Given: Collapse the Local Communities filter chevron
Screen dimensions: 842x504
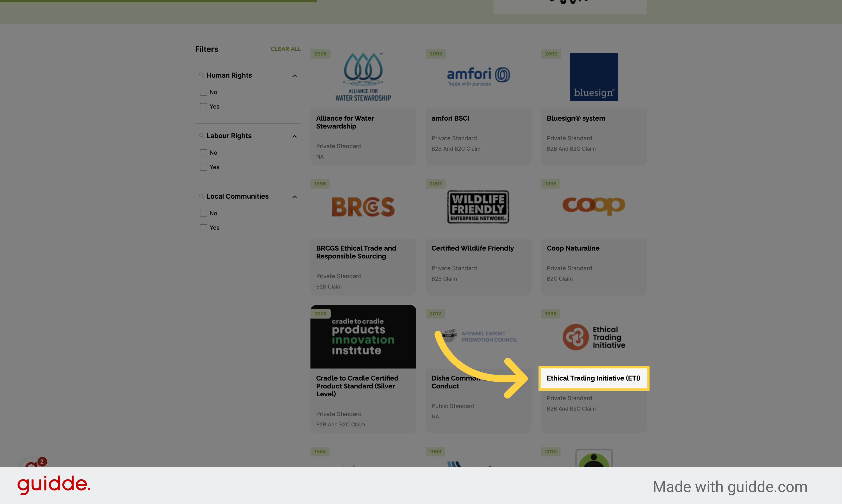Looking at the screenshot, I should [294, 197].
